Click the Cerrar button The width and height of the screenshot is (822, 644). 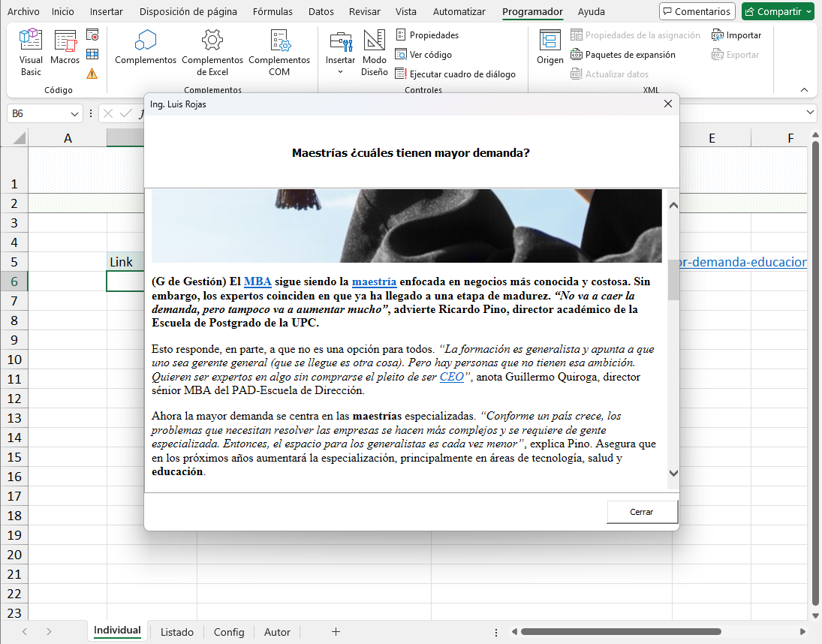tap(642, 512)
